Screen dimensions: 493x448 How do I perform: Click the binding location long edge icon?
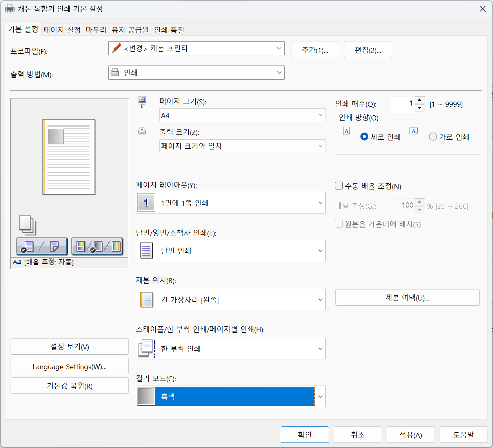click(146, 300)
